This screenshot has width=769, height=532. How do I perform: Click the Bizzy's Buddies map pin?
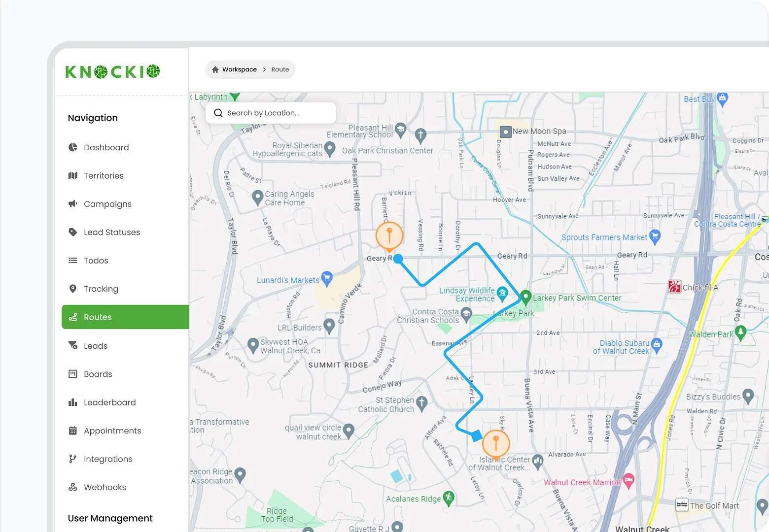pyautogui.click(x=748, y=396)
